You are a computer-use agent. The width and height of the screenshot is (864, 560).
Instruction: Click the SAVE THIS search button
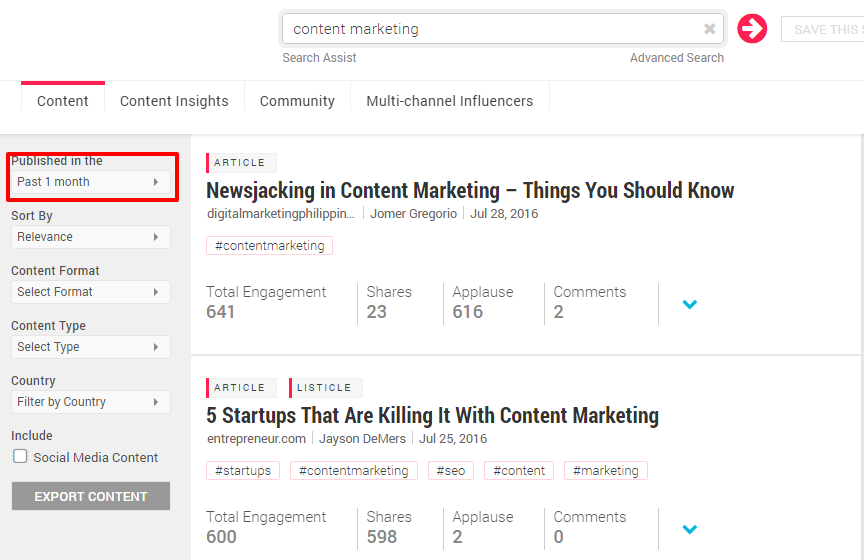[823, 30]
